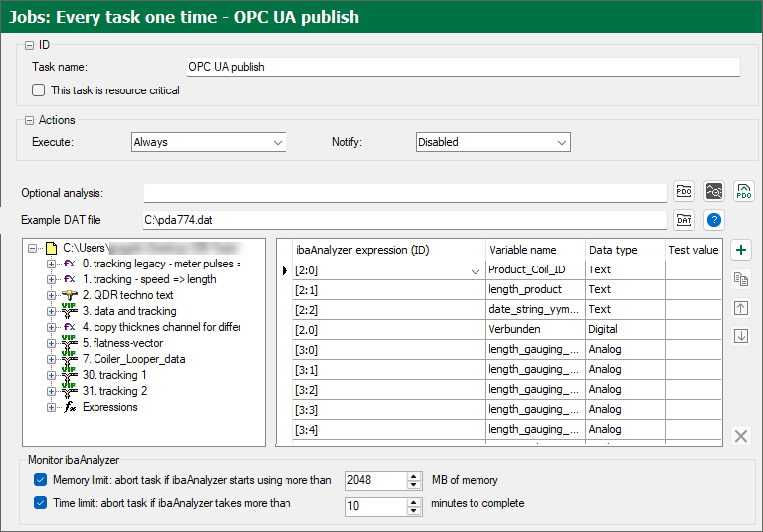This screenshot has height=532, width=763.
Task: Select the Product_Coil_ID cell
Action: coord(535,269)
